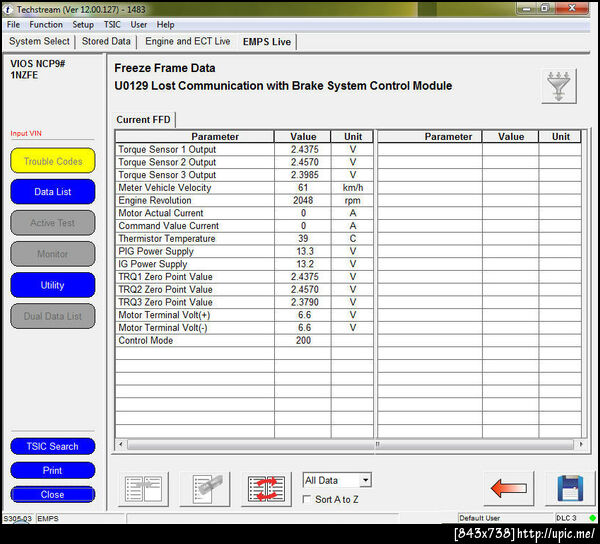600x544 pixels.
Task: Click the Techstream title bar app icon
Action: tap(8, 9)
